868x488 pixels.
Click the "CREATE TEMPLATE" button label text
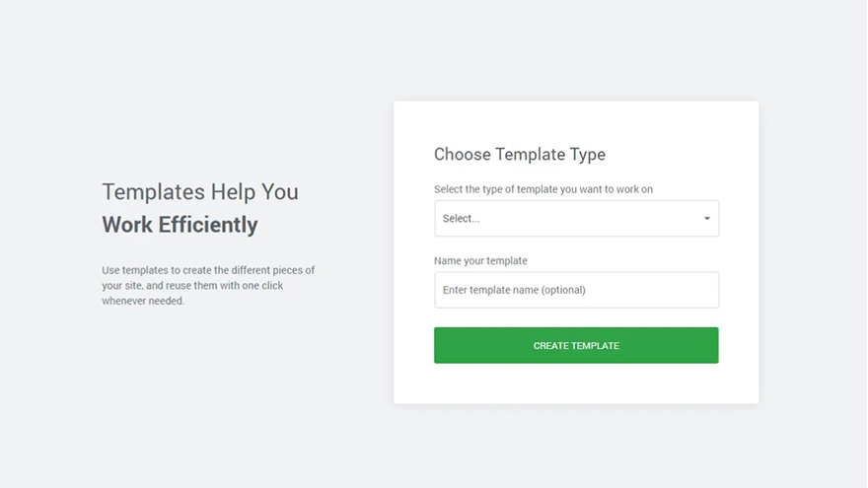point(576,346)
